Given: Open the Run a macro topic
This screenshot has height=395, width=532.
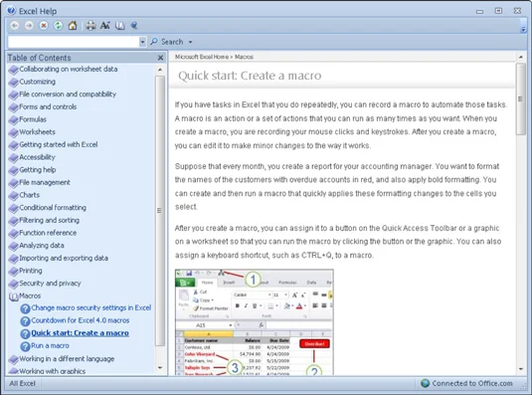Looking at the screenshot, I should coord(45,346).
